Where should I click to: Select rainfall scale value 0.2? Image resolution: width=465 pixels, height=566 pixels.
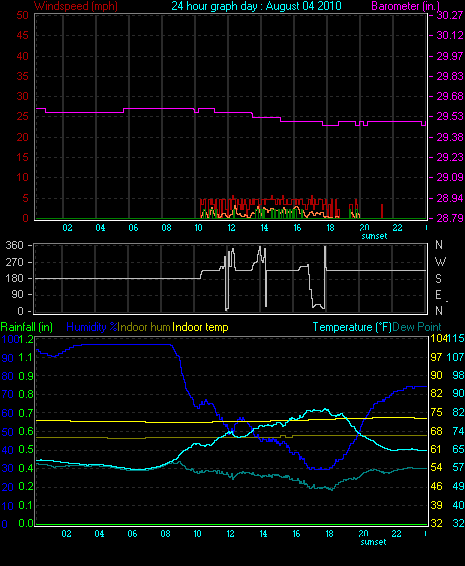[x=26, y=487]
